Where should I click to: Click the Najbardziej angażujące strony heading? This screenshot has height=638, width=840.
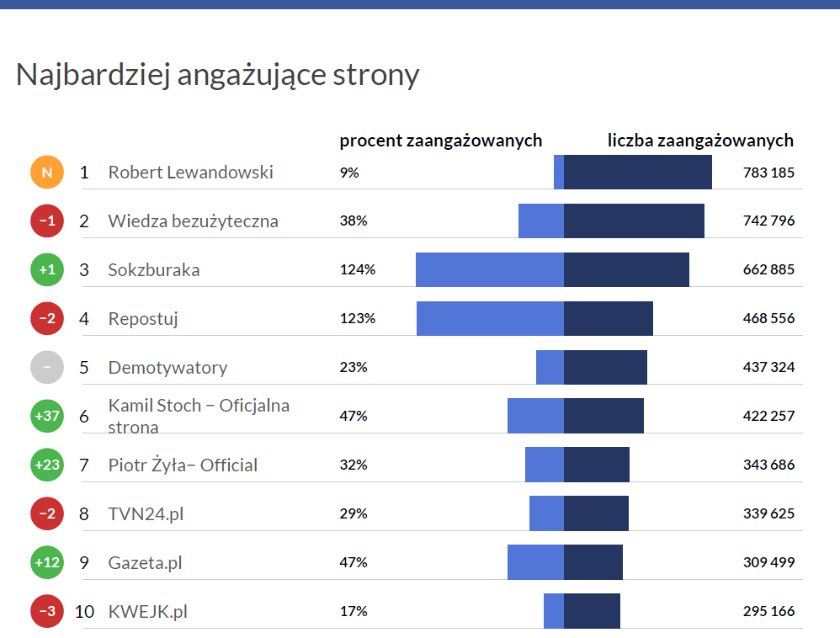(217, 75)
